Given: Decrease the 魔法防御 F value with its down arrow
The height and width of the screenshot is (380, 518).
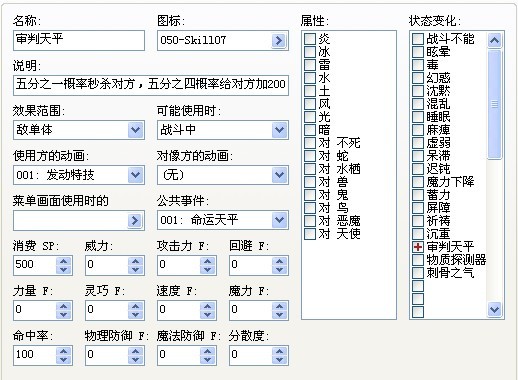Looking at the screenshot, I should pos(208,360).
